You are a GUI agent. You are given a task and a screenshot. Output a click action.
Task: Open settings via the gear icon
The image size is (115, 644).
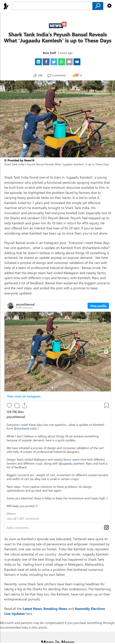pos(109,6)
